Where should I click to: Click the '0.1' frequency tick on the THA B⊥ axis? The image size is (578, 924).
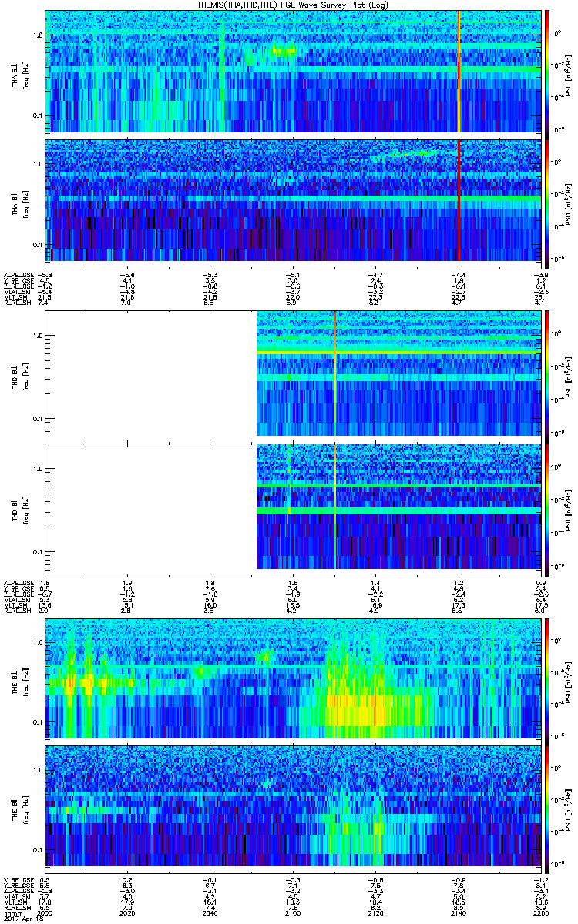tap(37, 116)
